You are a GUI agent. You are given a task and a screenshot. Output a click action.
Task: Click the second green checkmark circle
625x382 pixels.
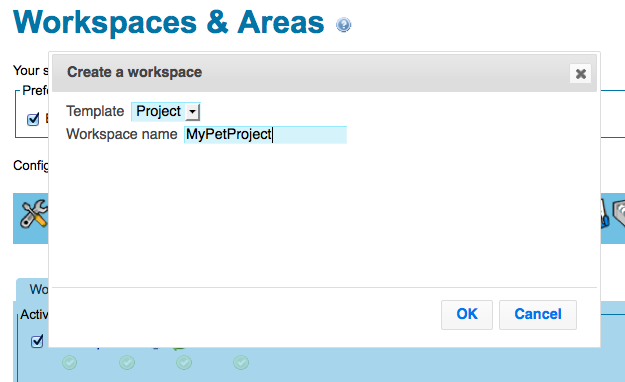(x=127, y=363)
